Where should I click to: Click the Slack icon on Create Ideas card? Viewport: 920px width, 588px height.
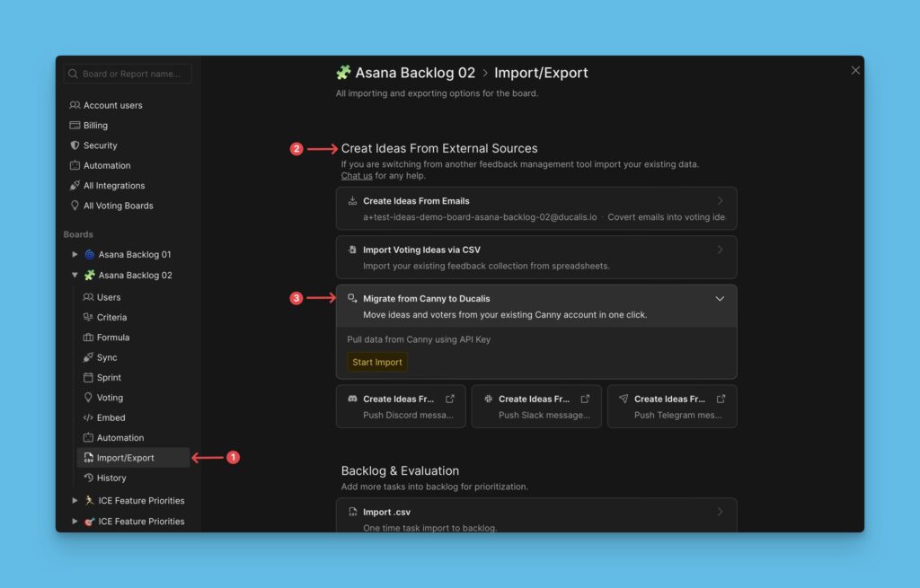pyautogui.click(x=488, y=399)
